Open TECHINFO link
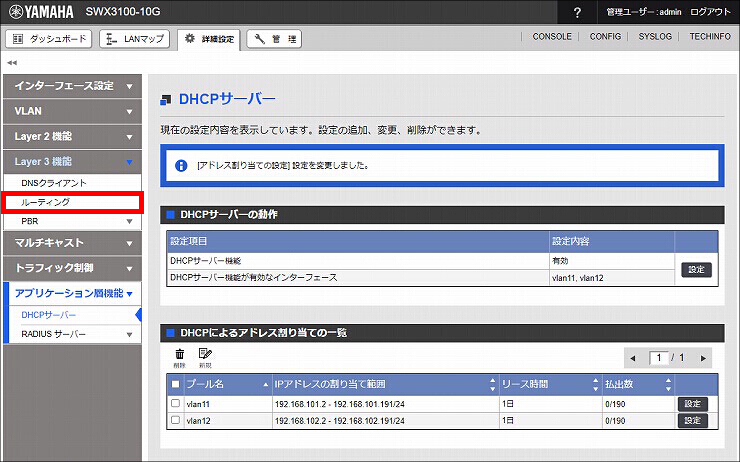This screenshot has height=462, width=740. click(x=710, y=36)
